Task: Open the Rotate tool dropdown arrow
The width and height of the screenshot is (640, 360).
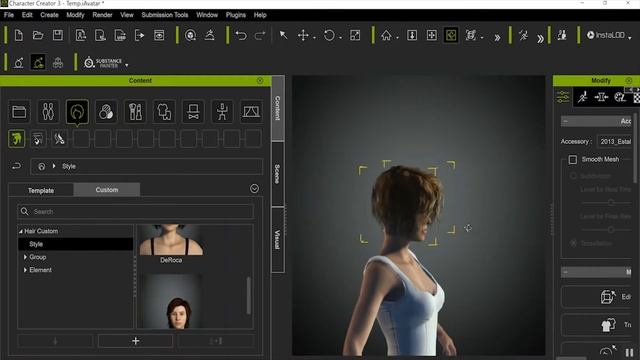Action: click(340, 38)
